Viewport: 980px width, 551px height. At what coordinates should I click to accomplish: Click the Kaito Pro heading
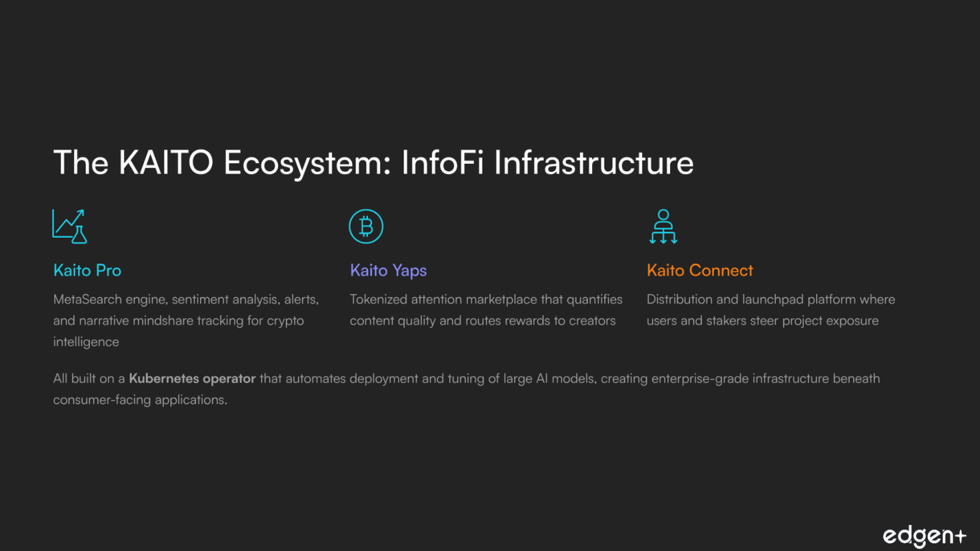click(x=87, y=271)
